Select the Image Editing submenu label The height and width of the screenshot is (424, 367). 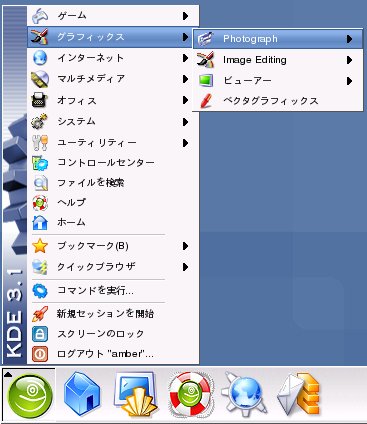[x=255, y=60]
